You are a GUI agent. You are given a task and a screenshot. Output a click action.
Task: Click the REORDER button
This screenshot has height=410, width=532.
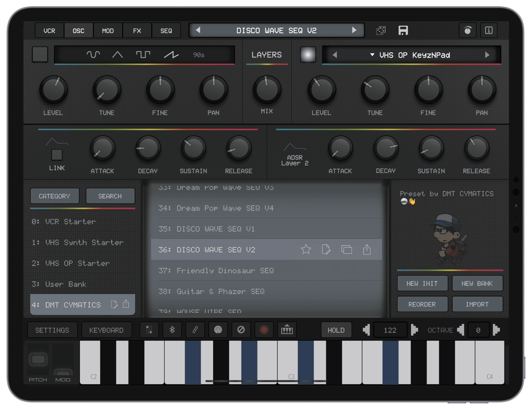pyautogui.click(x=422, y=304)
